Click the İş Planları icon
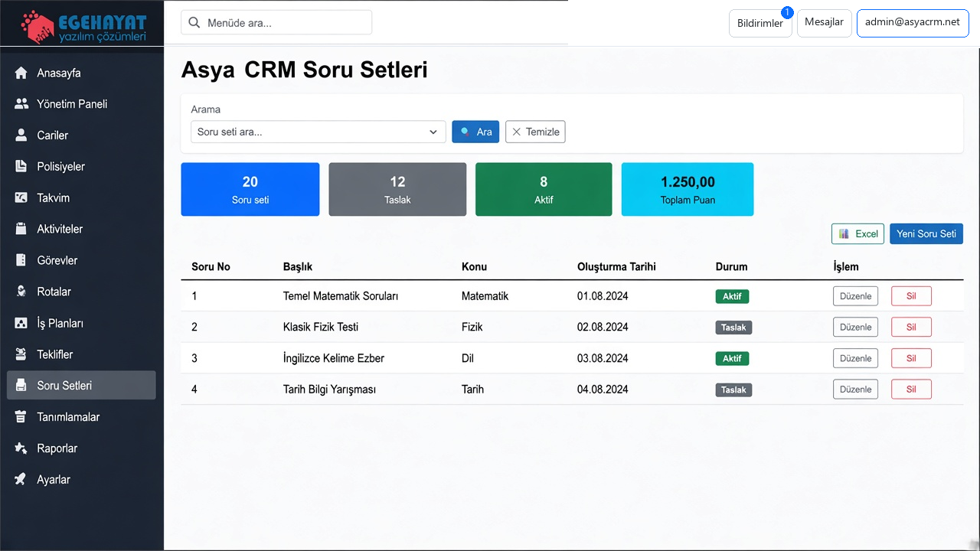Screen dimensions: 980x551 (21, 323)
